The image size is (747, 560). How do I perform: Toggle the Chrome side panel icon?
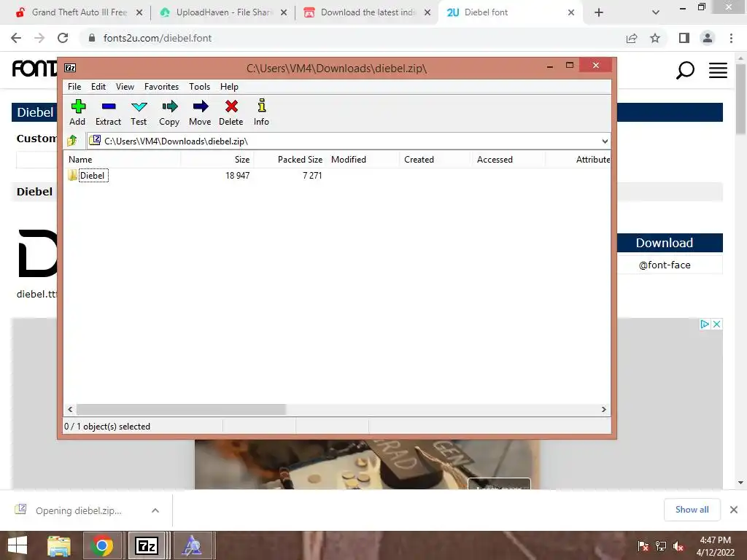(x=684, y=38)
